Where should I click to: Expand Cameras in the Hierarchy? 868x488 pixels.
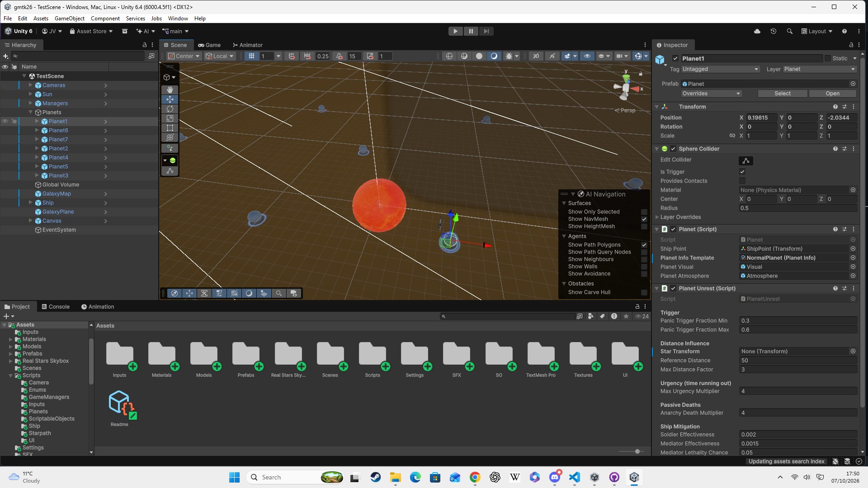click(31, 85)
